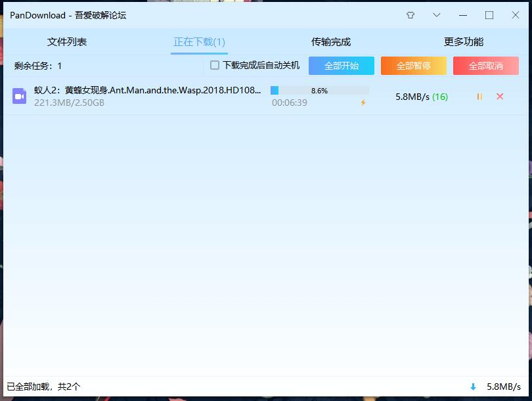
Task: Click the video file icon of Ant-Man download
Action: pos(19,96)
